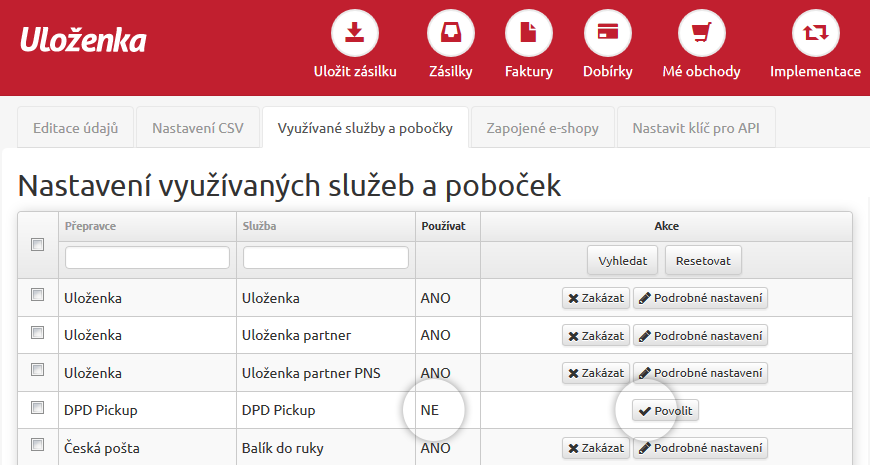Viewport: 870px width, 465px height.
Task: Select the Využívané služby a pobočky tab
Action: [x=365, y=128]
